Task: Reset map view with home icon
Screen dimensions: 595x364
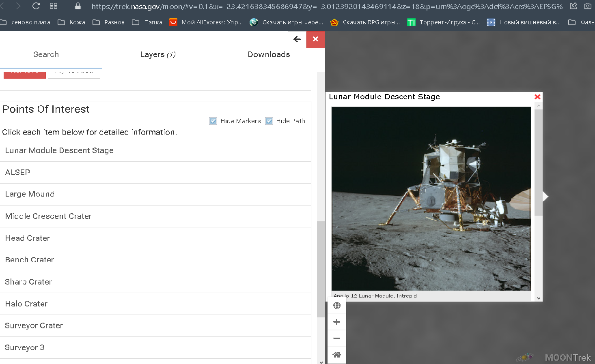Action: 337,355
